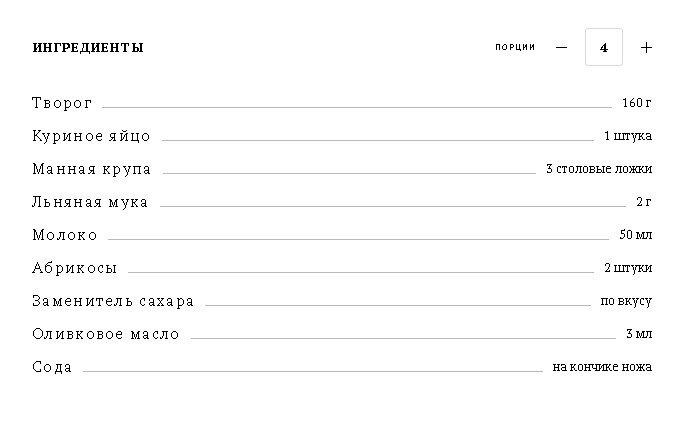Click the ПОРЦИИ label
Image resolution: width=675 pixels, height=426 pixels.
[x=515, y=47]
